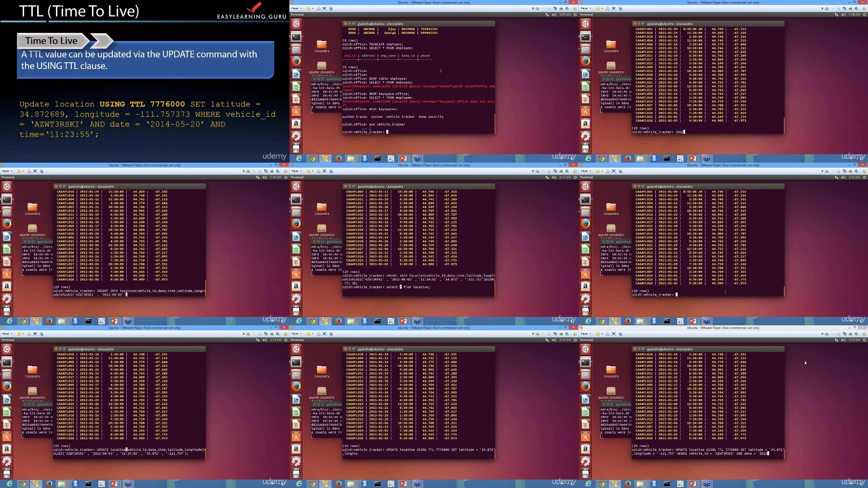Open Player menu in the 5:11 AM frame

(297, 171)
